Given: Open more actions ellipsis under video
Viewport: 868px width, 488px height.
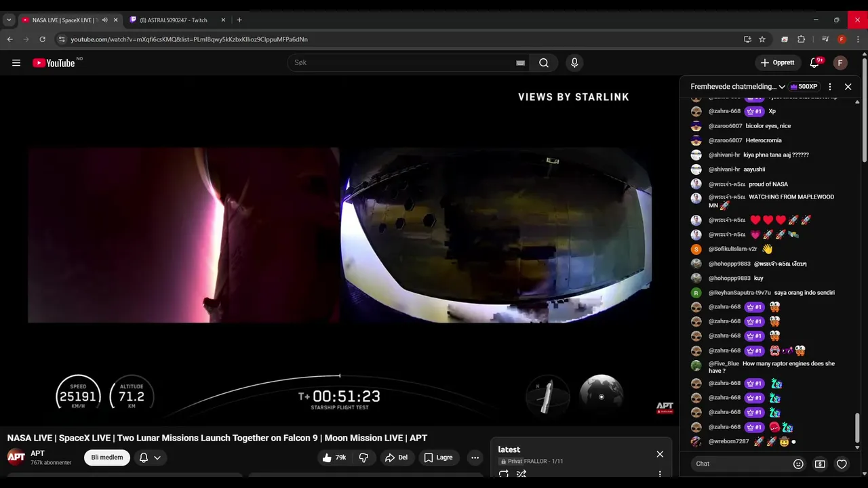Looking at the screenshot, I should (x=475, y=457).
